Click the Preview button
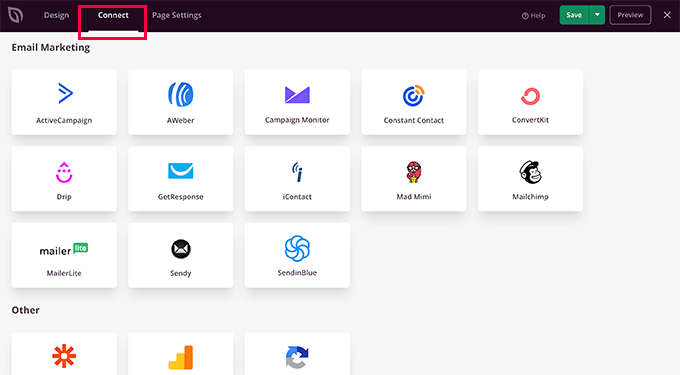 (630, 15)
